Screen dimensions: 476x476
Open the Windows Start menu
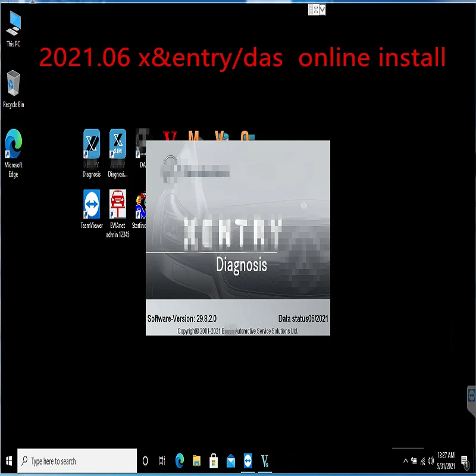[x=8, y=460]
